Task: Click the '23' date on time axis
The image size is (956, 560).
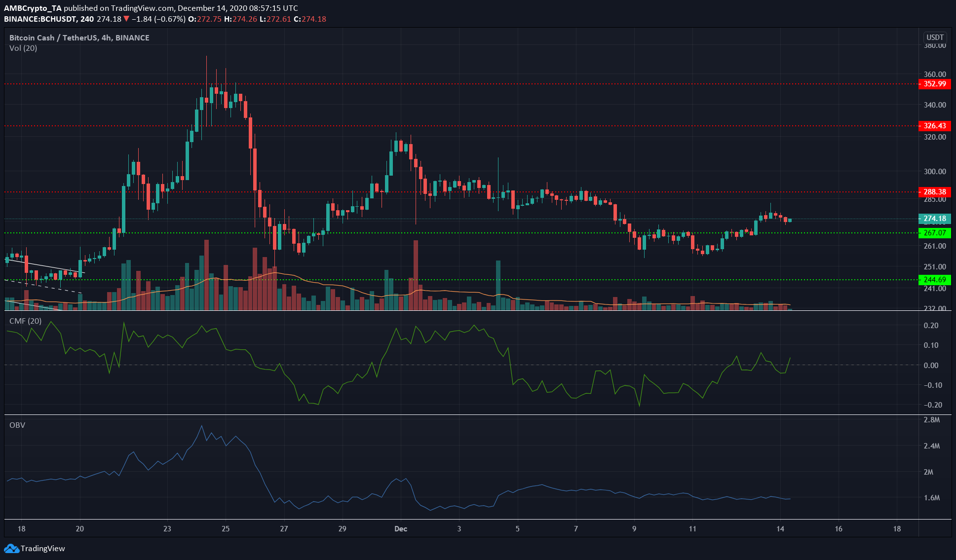Action: (x=167, y=528)
